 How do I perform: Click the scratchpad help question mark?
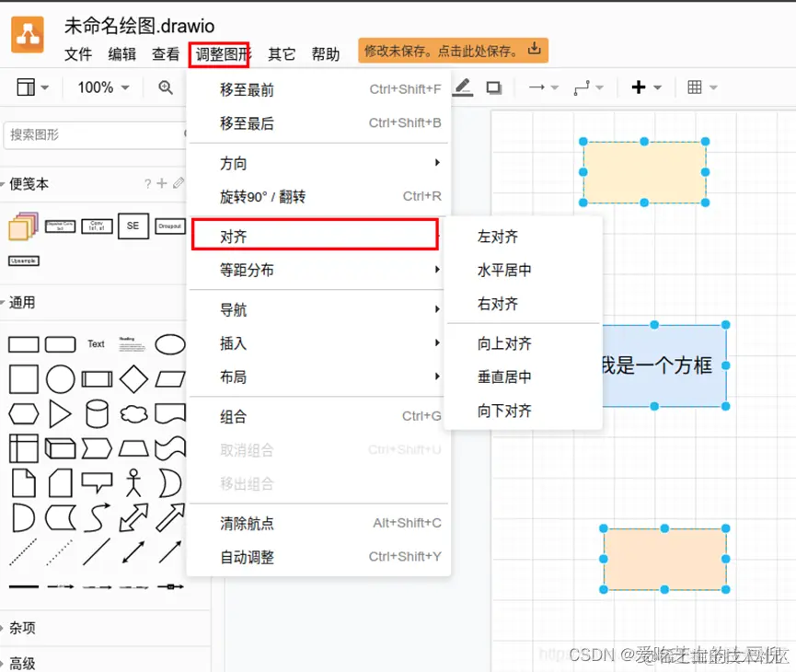tap(147, 184)
